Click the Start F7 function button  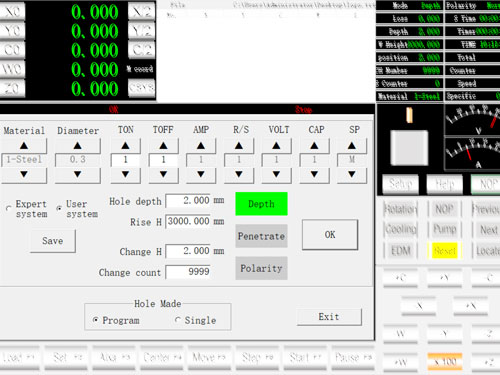305,357
